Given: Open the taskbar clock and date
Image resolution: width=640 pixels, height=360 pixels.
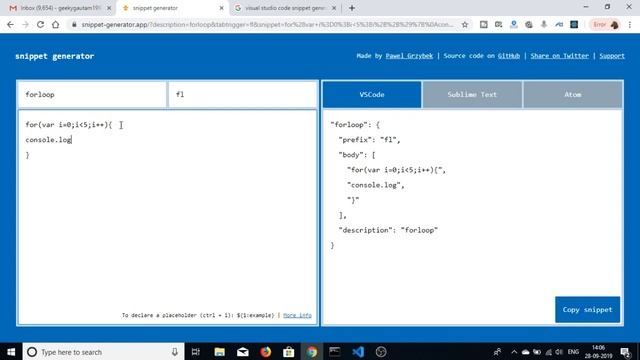Looking at the screenshot, I should (x=598, y=352).
